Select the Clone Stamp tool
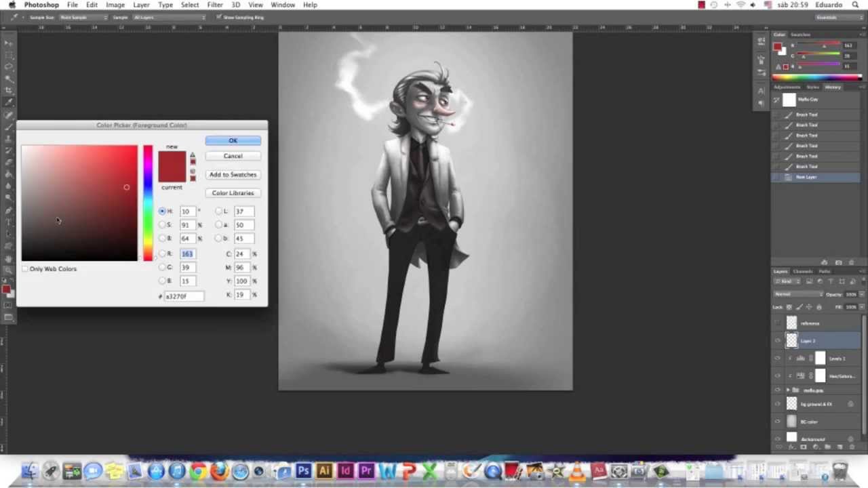Screen dimensions: 868x488 click(9, 138)
